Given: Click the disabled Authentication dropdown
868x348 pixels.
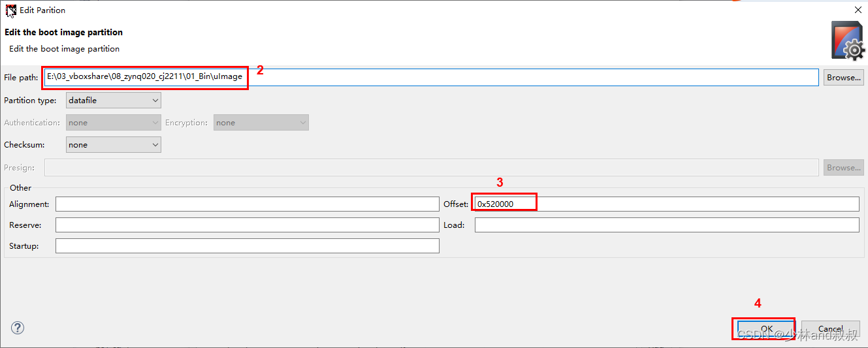Looking at the screenshot, I should point(114,123).
